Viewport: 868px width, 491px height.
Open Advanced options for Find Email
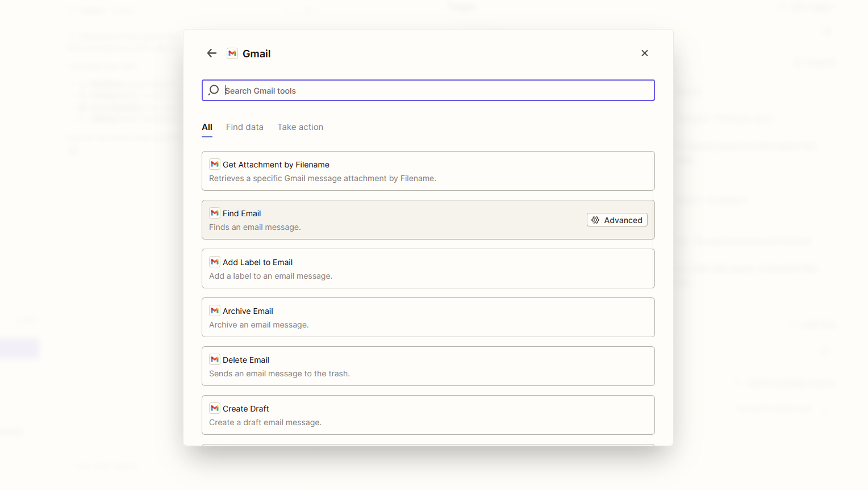click(x=617, y=220)
